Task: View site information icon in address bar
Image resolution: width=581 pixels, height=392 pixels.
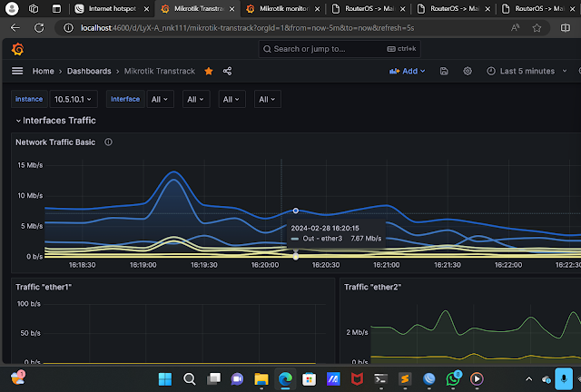Action: [x=68, y=28]
